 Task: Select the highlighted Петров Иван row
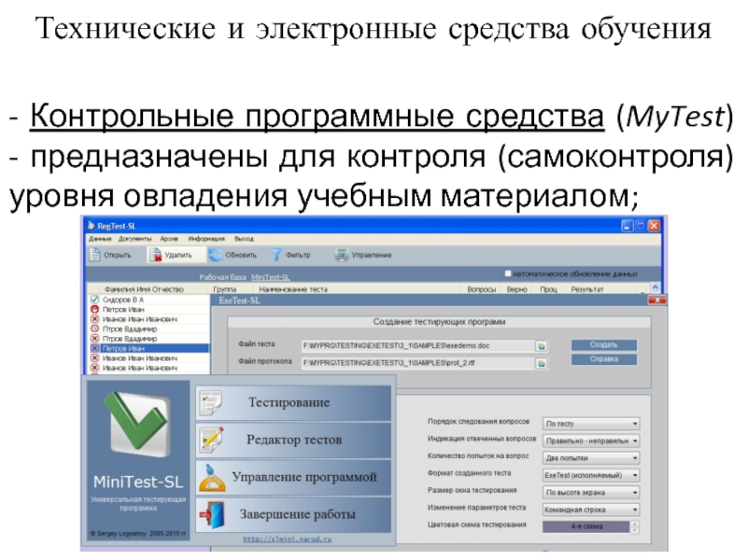point(148,348)
